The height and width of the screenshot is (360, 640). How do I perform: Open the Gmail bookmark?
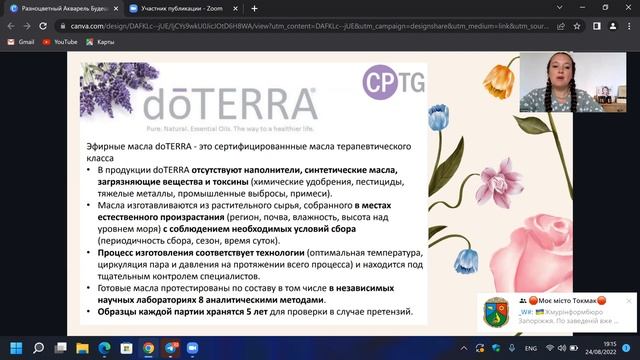click(21, 42)
